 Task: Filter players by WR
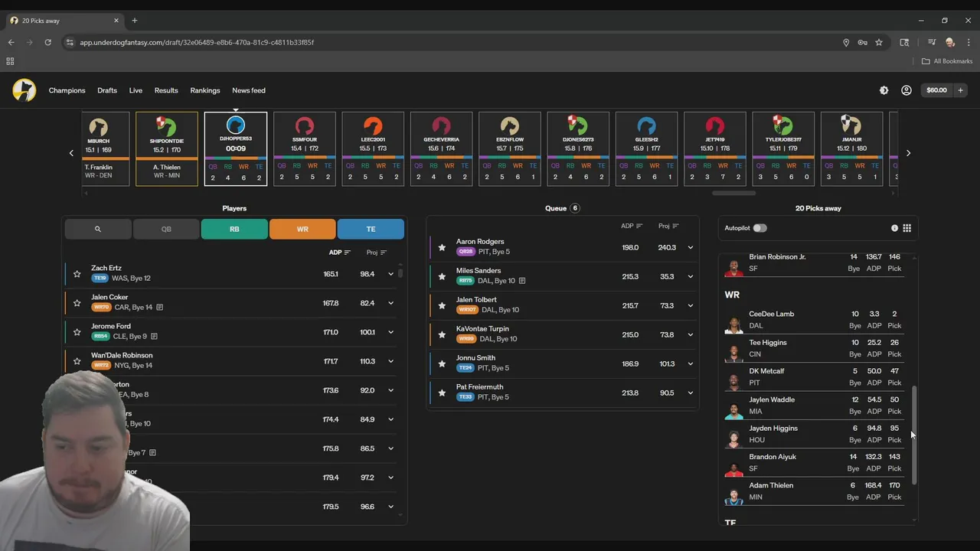(x=302, y=229)
